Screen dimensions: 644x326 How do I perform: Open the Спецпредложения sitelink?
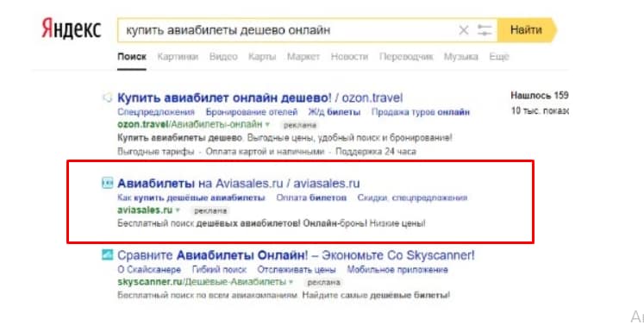click(x=156, y=112)
